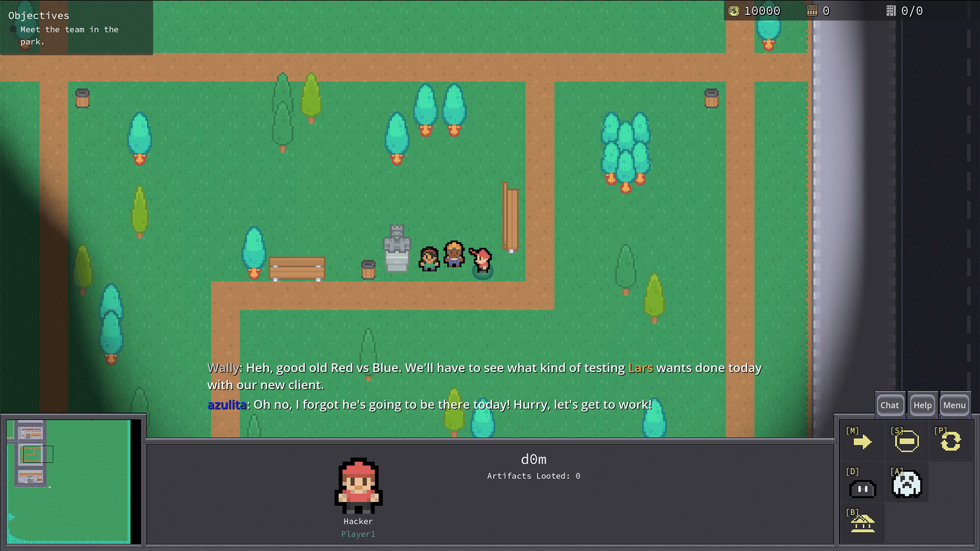Select the red-hat hacker character in park
980x551 pixels.
[x=481, y=260]
